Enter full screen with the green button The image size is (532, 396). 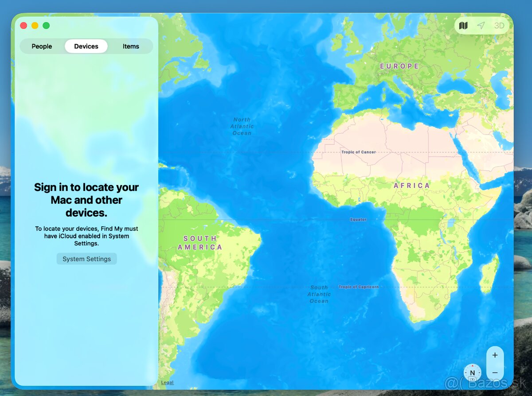coord(46,26)
